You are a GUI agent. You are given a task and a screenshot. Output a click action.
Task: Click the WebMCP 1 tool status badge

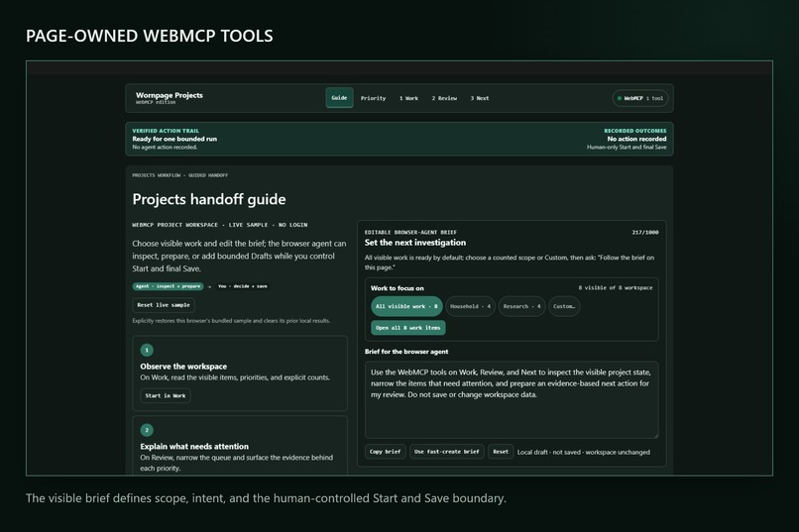tap(640, 98)
